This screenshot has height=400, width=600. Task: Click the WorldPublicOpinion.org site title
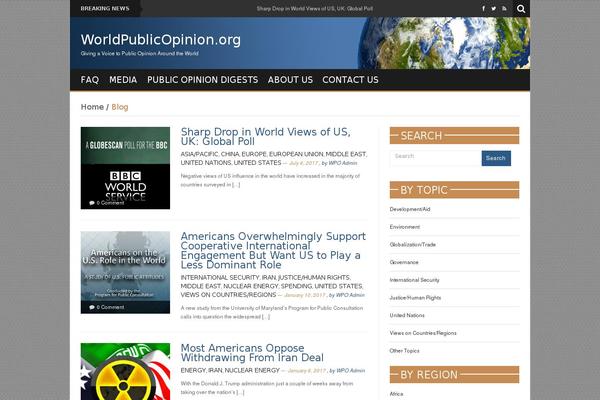tap(161, 40)
